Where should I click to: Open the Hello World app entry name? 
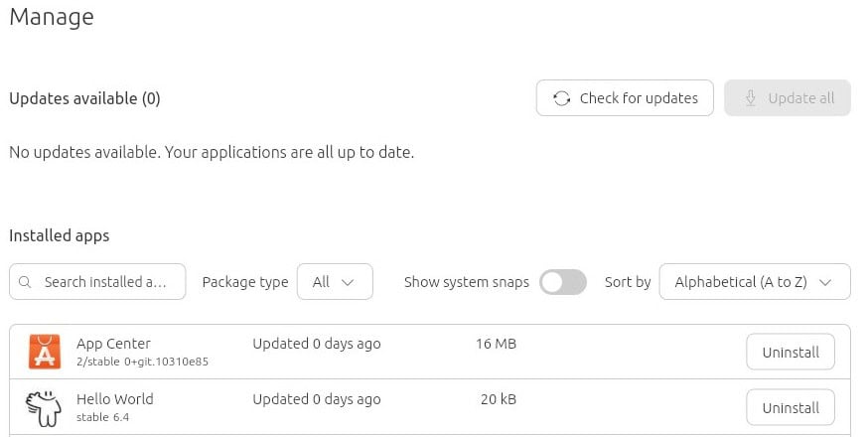click(x=115, y=399)
